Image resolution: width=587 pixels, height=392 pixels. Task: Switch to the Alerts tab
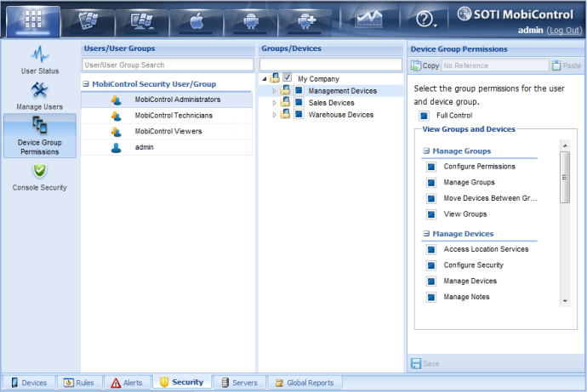(x=127, y=383)
